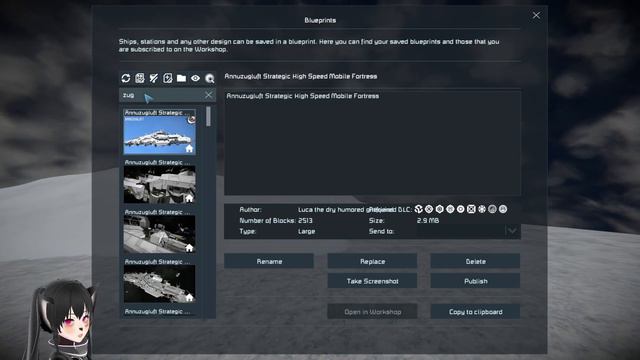Viewport: 640px width, 360px height.
Task: Select the third Annuzugluft blueprint thumbnail
Action: (x=160, y=234)
